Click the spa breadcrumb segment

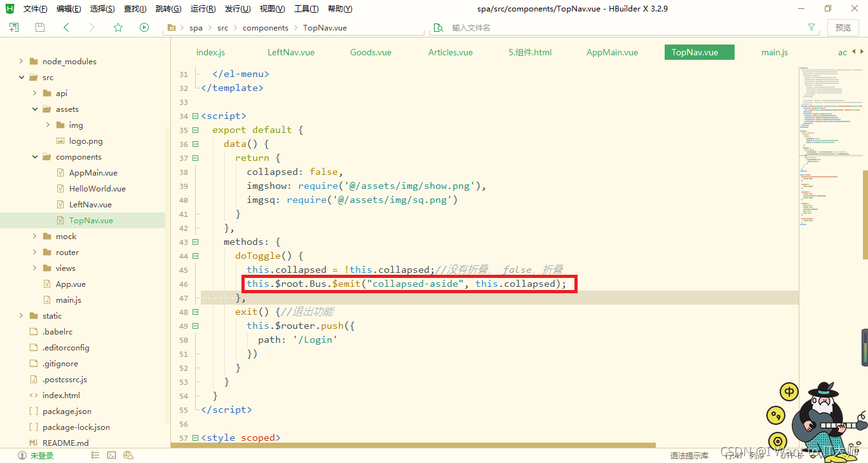click(196, 27)
